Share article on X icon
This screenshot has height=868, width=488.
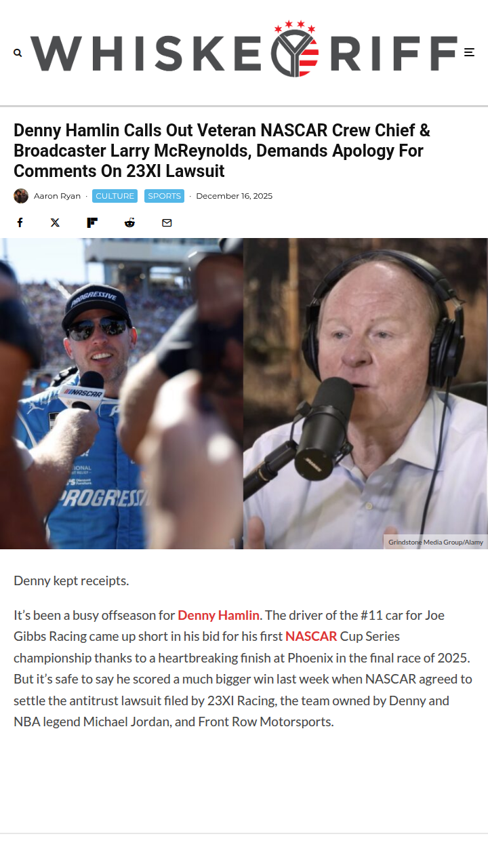pyautogui.click(x=55, y=222)
